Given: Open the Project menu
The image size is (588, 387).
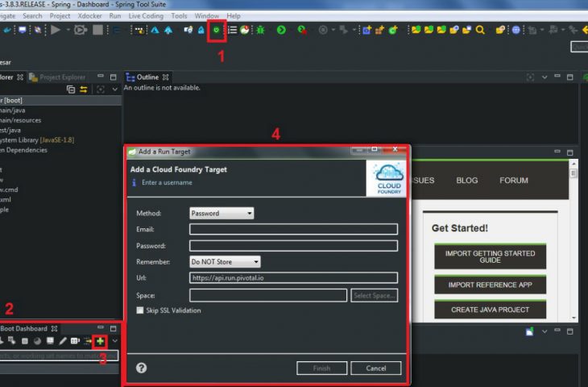Looking at the screenshot, I should pos(60,16).
